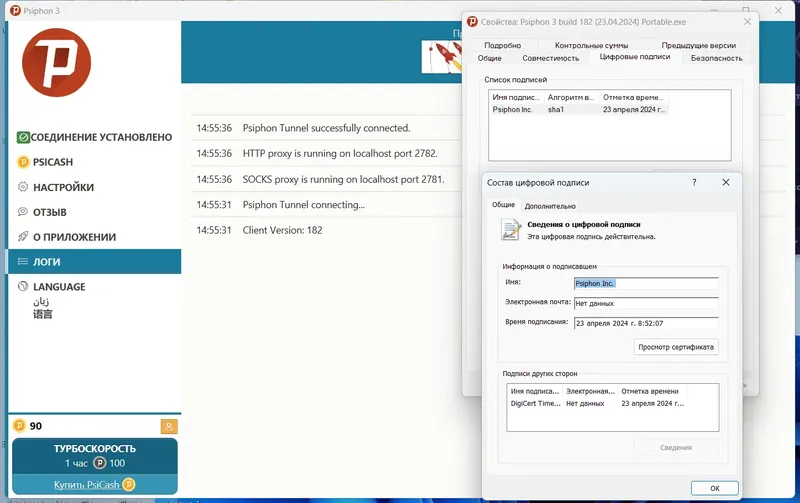Viewport: 800px width, 503px height.
Task: Click the question mark help button in Состав цифровой подписи
Action: click(x=694, y=182)
